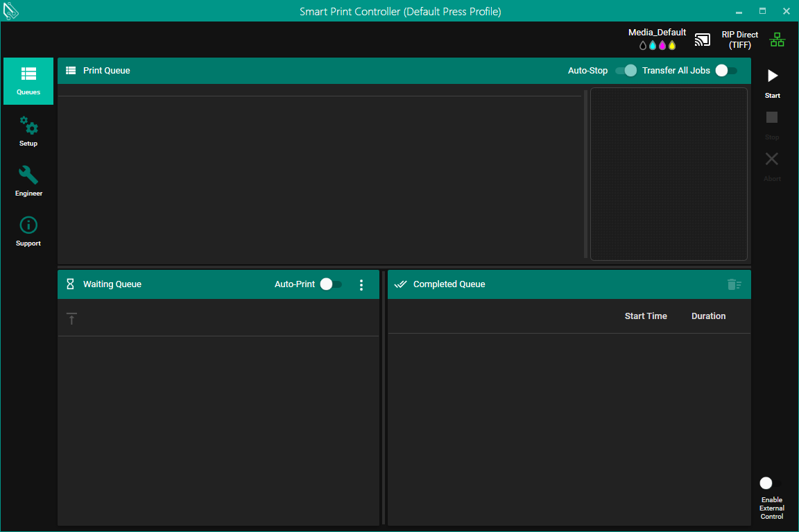Click the cast screen icon
The image size is (799, 532).
[703, 40]
